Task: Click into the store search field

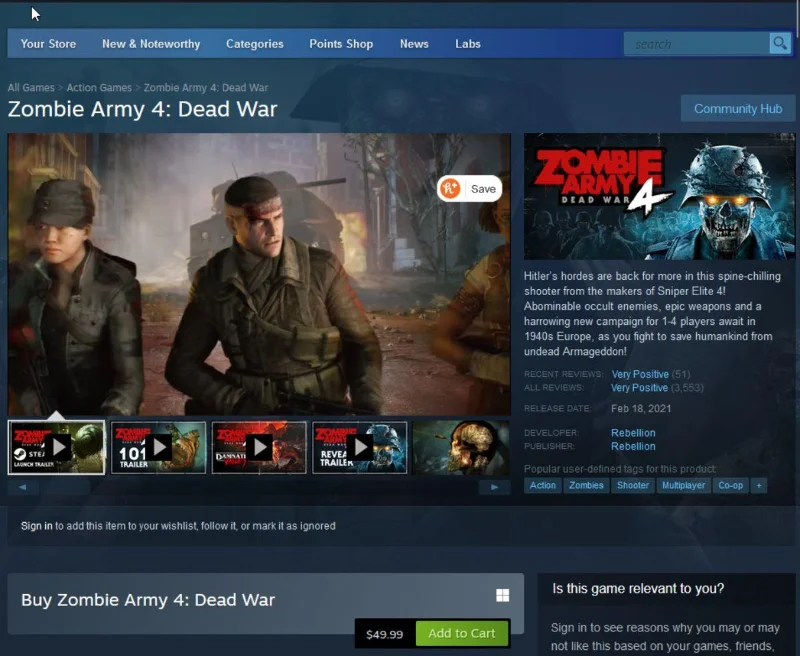Action: (x=697, y=44)
